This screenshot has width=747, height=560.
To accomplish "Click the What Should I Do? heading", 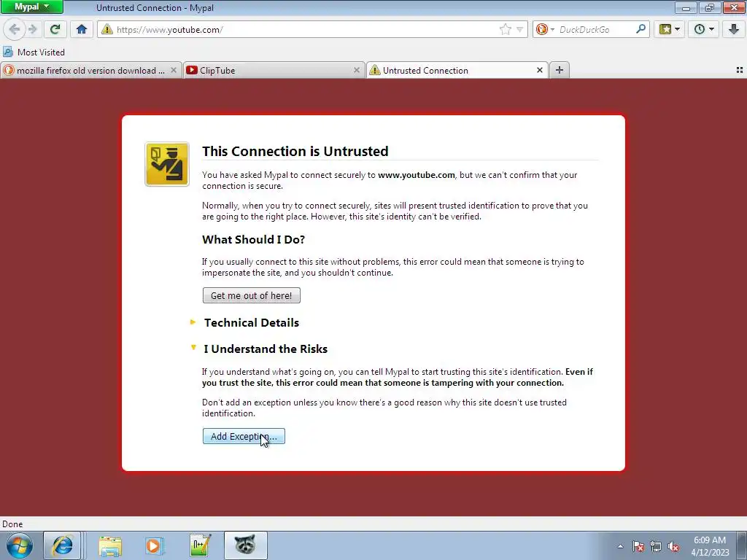I will click(253, 239).
